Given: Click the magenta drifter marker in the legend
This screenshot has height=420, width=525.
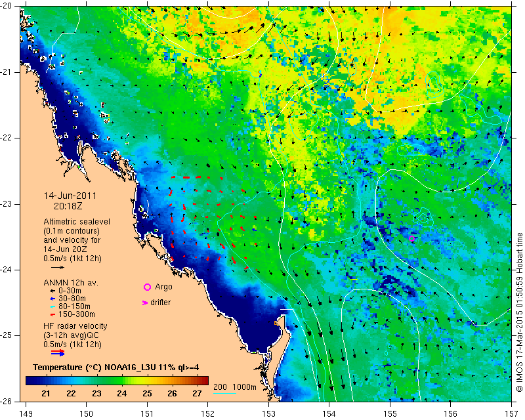Looking at the screenshot, I should 145,303.
